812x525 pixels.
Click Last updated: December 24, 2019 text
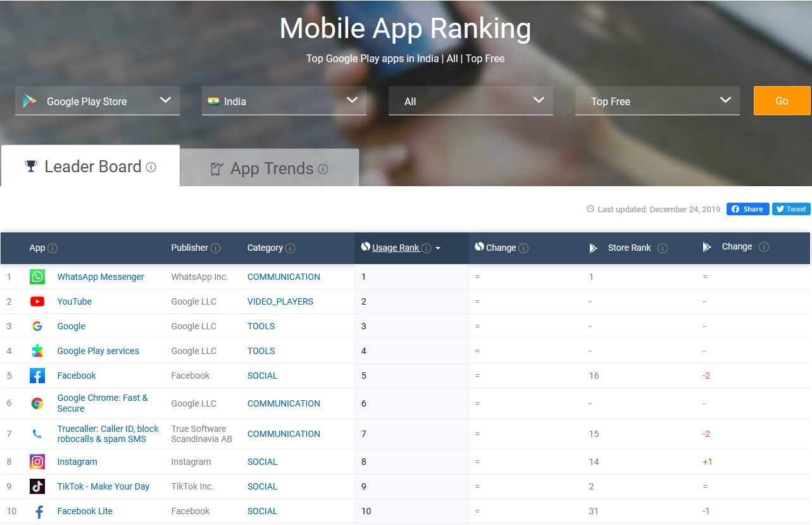click(x=659, y=209)
